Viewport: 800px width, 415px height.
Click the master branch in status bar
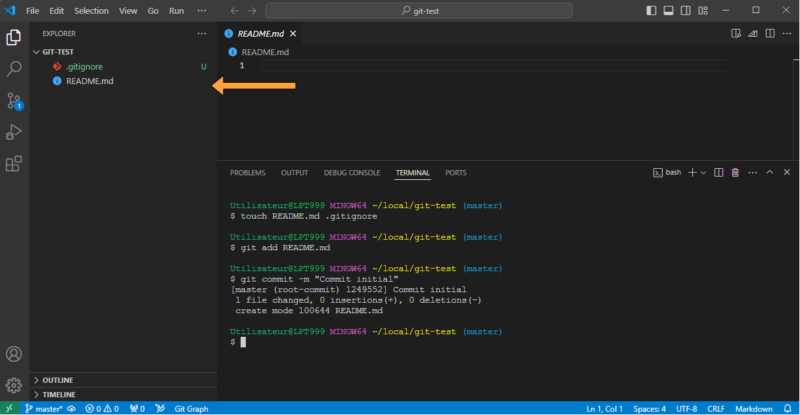coord(43,408)
